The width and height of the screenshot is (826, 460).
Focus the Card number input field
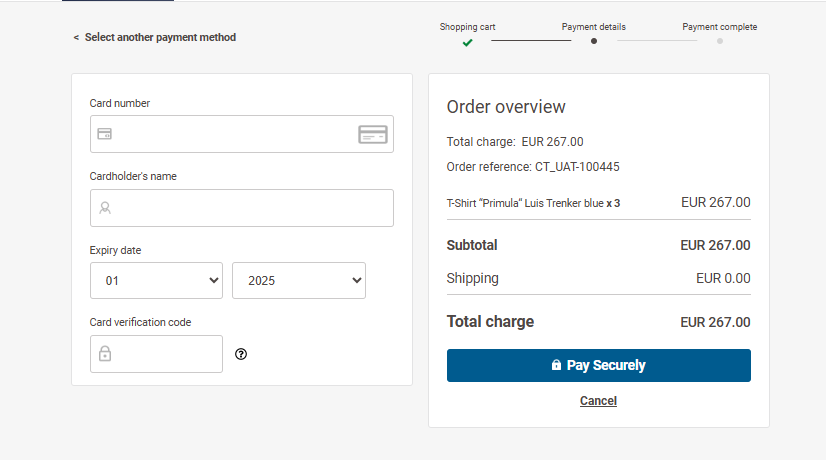[x=242, y=134]
